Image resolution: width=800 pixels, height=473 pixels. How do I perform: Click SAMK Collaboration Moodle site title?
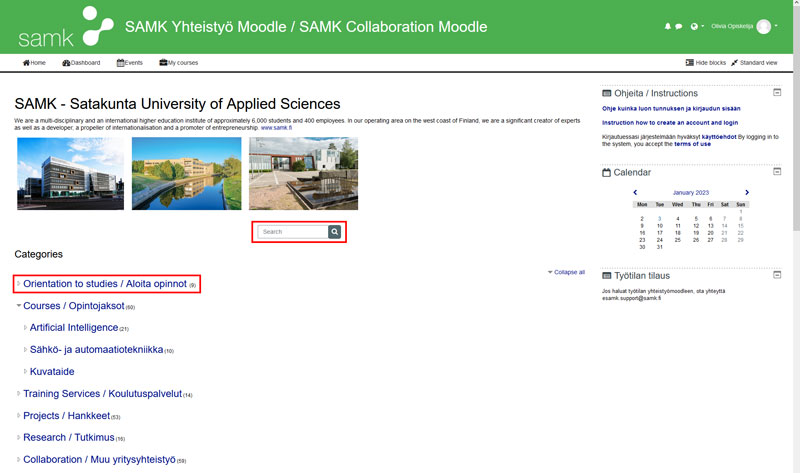point(306,27)
